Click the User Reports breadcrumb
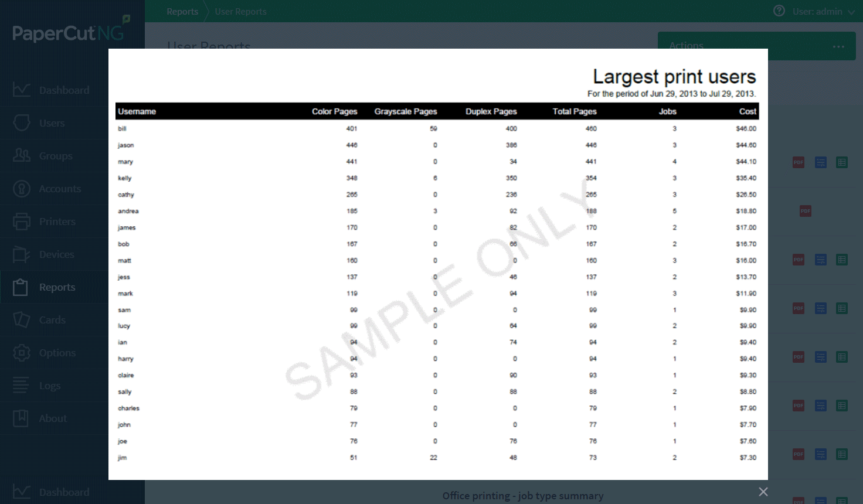The image size is (863, 504). pyautogui.click(x=240, y=12)
